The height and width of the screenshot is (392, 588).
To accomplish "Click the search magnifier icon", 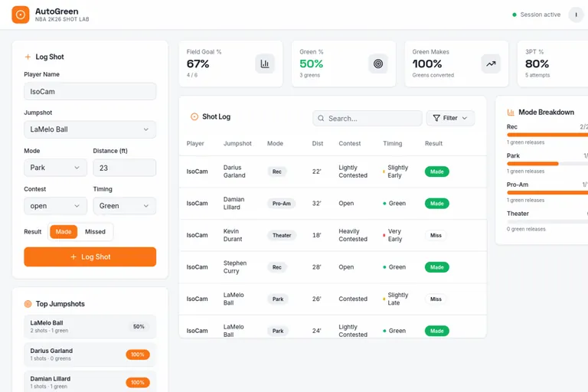I will (x=321, y=118).
